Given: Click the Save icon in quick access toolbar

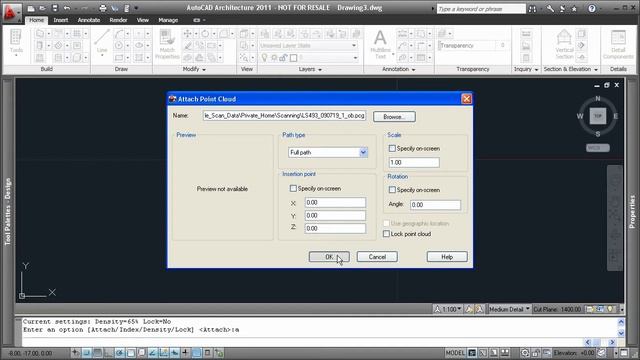Looking at the screenshot, I should point(55,8).
